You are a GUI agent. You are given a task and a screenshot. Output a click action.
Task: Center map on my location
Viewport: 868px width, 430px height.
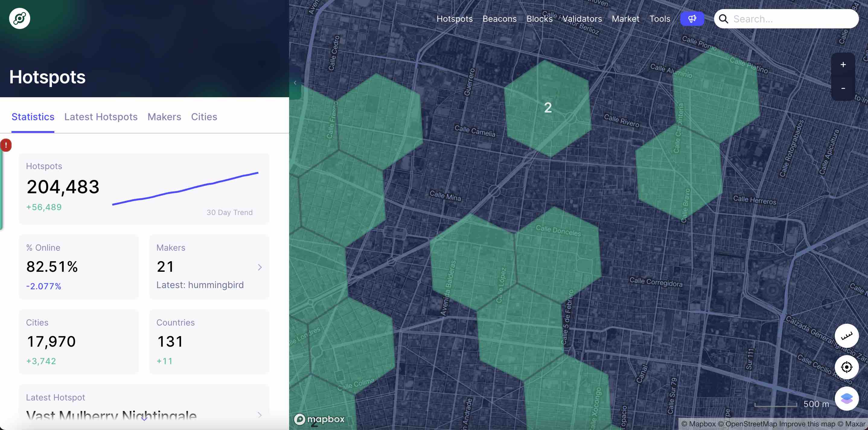pos(847,367)
